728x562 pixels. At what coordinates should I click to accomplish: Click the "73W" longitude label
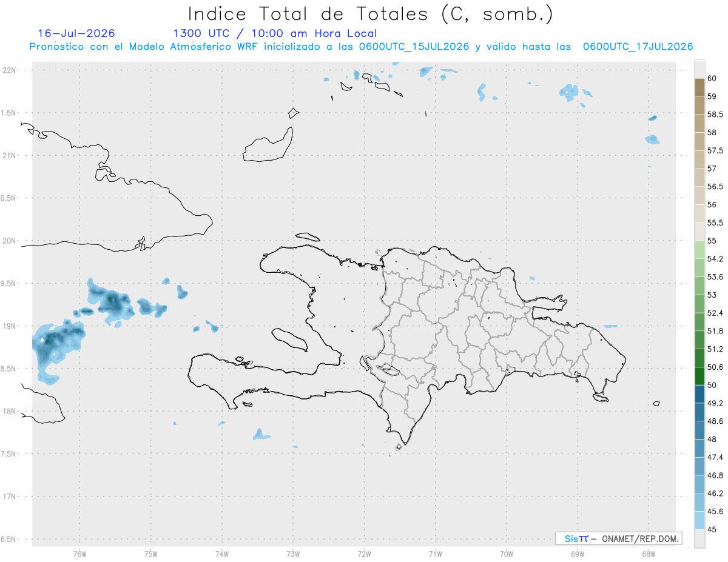pyautogui.click(x=293, y=554)
